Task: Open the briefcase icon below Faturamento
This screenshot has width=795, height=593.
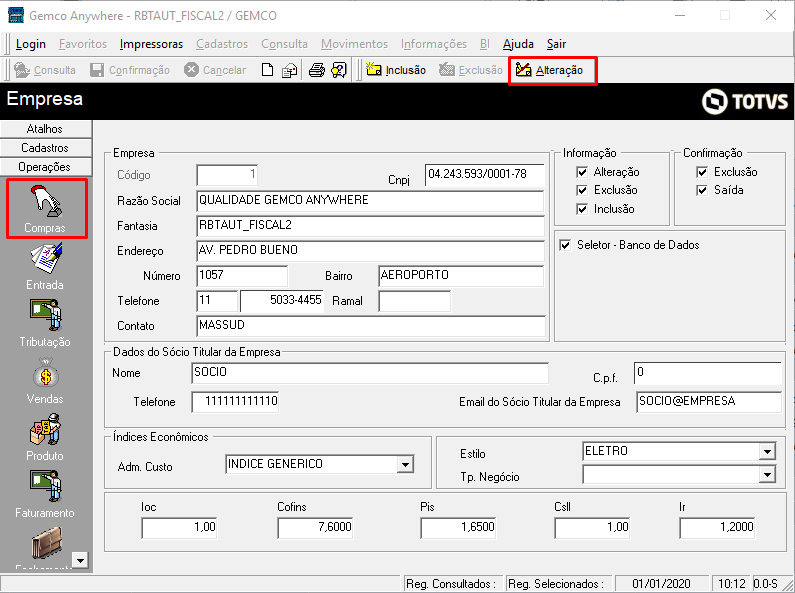Action: click(x=46, y=542)
